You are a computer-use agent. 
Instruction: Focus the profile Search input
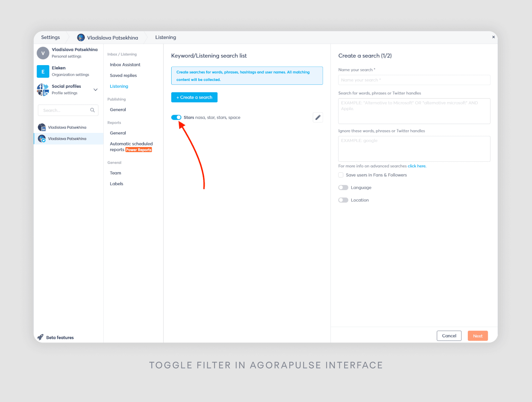coord(68,110)
